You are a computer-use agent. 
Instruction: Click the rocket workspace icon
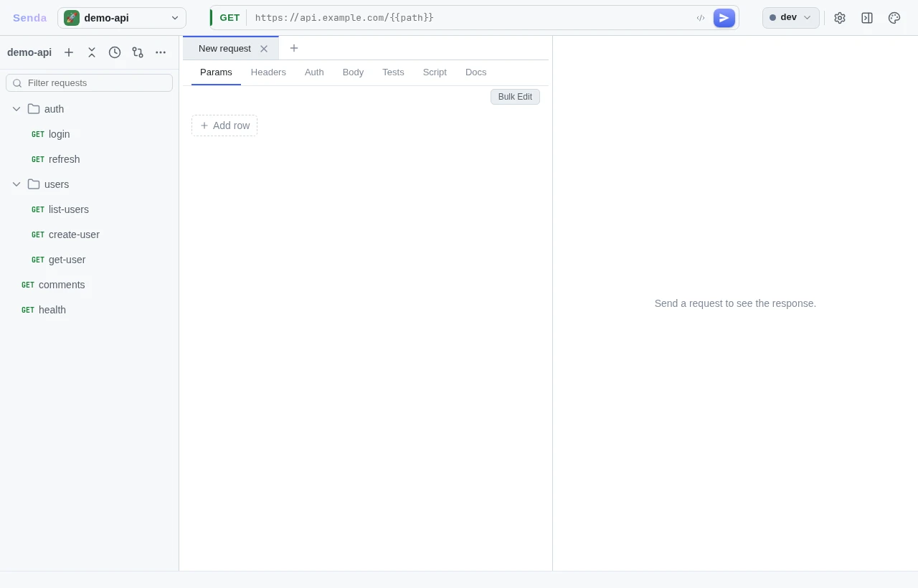pos(72,18)
